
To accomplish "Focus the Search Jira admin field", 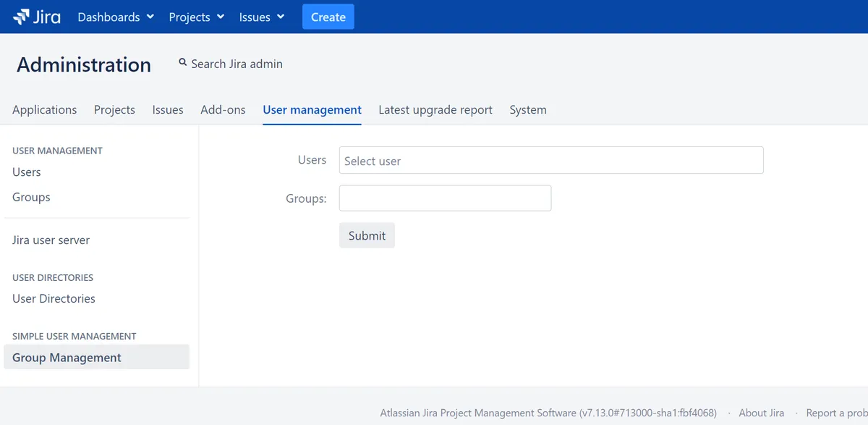I will (x=237, y=64).
